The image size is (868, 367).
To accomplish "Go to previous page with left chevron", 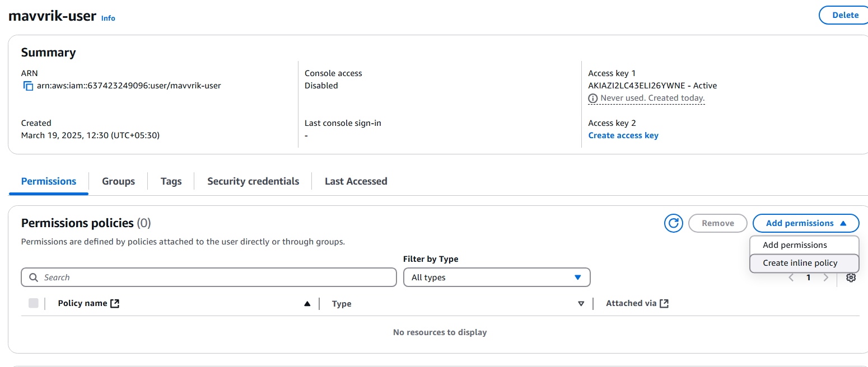I will [791, 277].
